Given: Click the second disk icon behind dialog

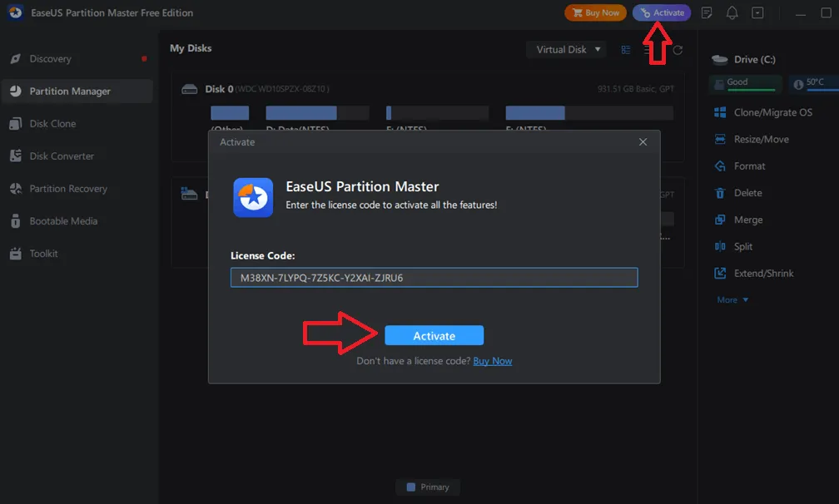Looking at the screenshot, I should pos(190,194).
